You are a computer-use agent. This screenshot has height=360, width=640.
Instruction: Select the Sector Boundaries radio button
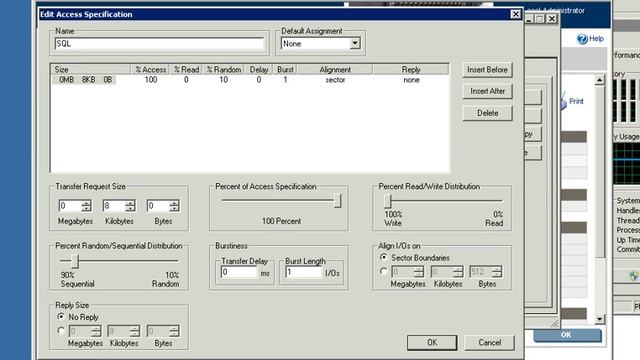[383, 258]
